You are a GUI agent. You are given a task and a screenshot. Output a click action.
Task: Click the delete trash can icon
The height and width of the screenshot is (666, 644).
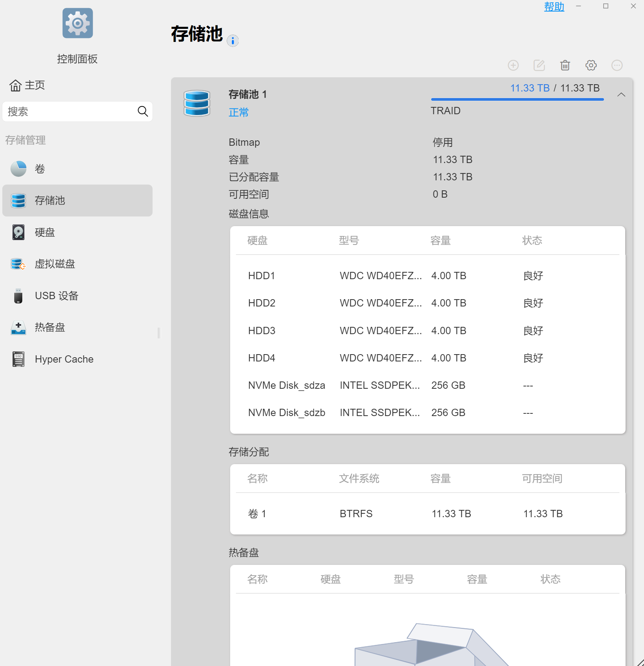tap(565, 65)
